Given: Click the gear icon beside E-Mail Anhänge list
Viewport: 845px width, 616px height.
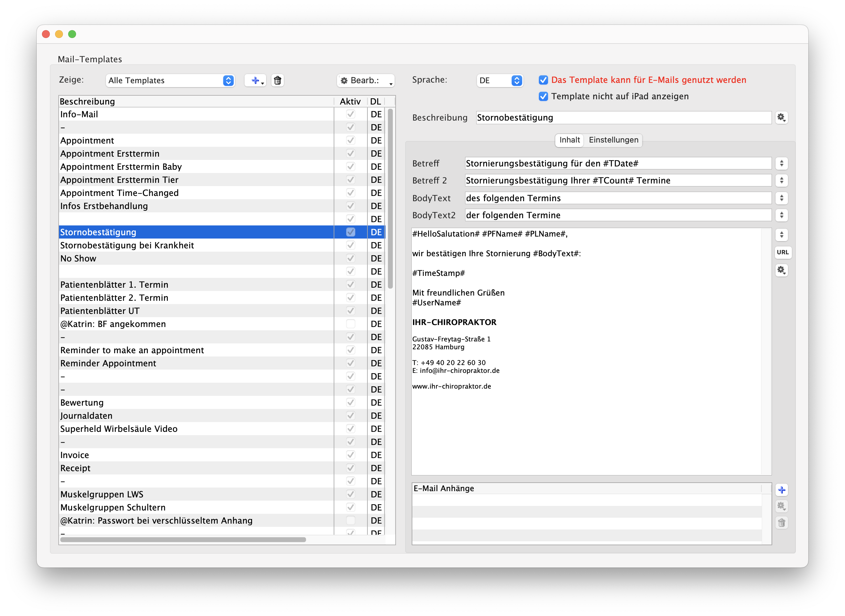Looking at the screenshot, I should (x=781, y=506).
